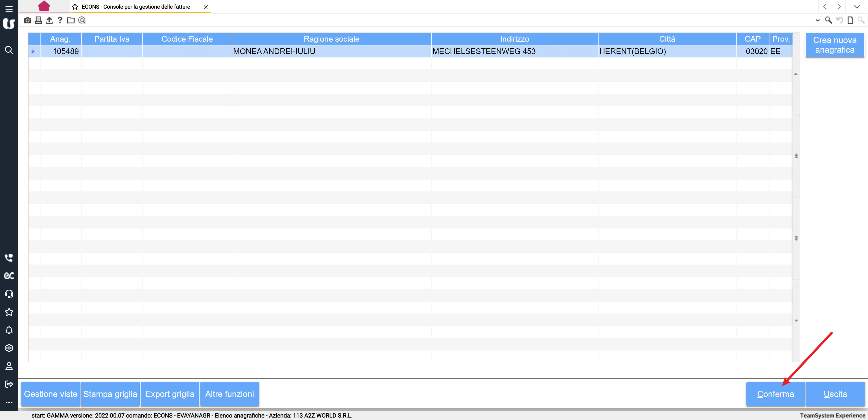Screen dimensions: 868x420
Task: Click the headset support icon
Action: click(9, 294)
